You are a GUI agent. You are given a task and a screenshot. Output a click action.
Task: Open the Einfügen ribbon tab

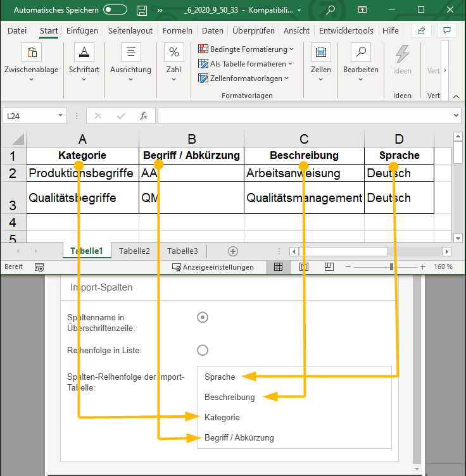82,30
